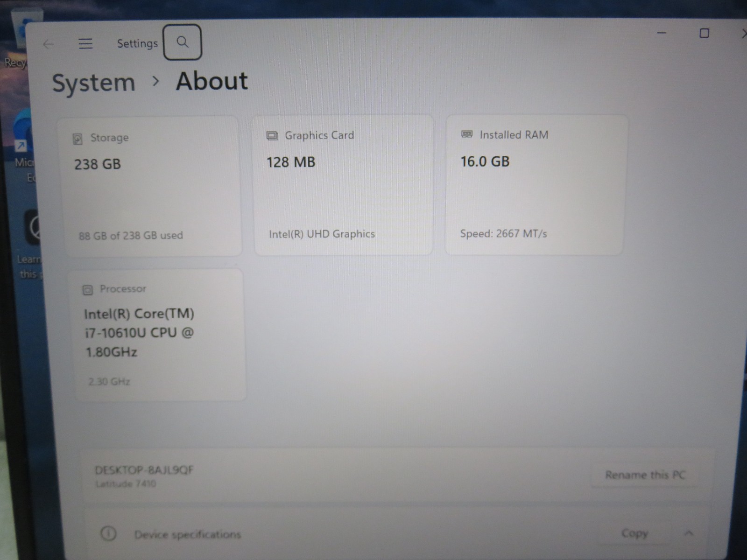
Task: Click the Storage card icon
Action: [78, 139]
